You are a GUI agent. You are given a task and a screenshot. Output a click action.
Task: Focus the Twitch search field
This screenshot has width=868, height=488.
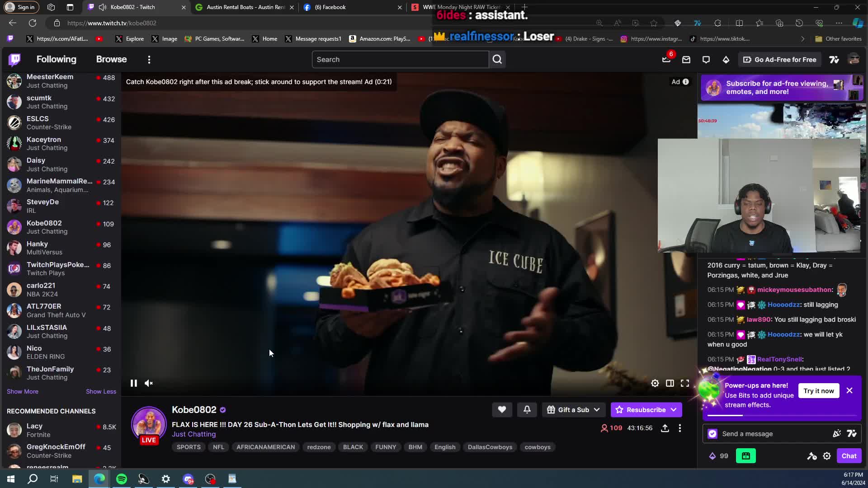click(x=400, y=59)
